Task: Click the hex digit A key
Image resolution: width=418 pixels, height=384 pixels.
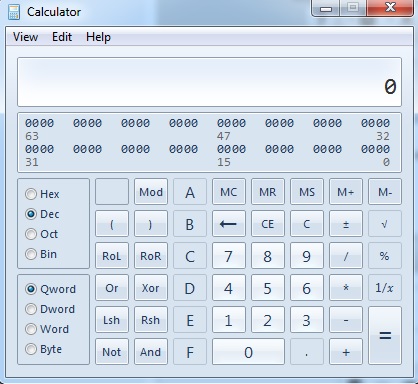Action: coord(190,192)
